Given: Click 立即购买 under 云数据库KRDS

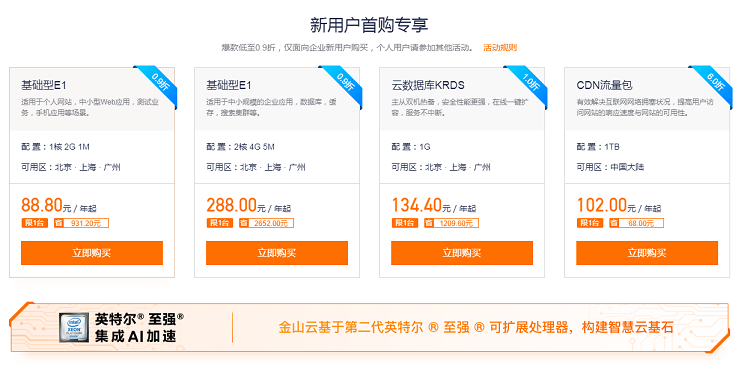Looking at the screenshot, I should [x=462, y=253].
